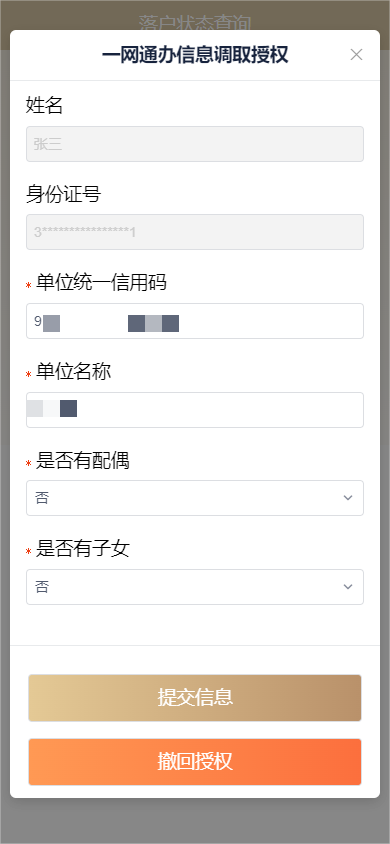
Task: Click the masked 身份证号 input field
Action: pyautogui.click(x=195, y=232)
